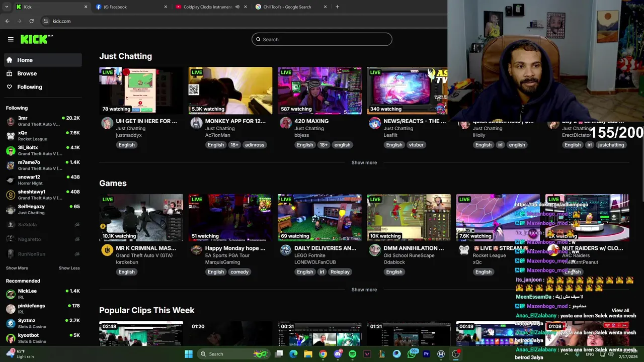Open Discord from the taskbar
Viewport: 644px width, 362px height.
[338, 354]
